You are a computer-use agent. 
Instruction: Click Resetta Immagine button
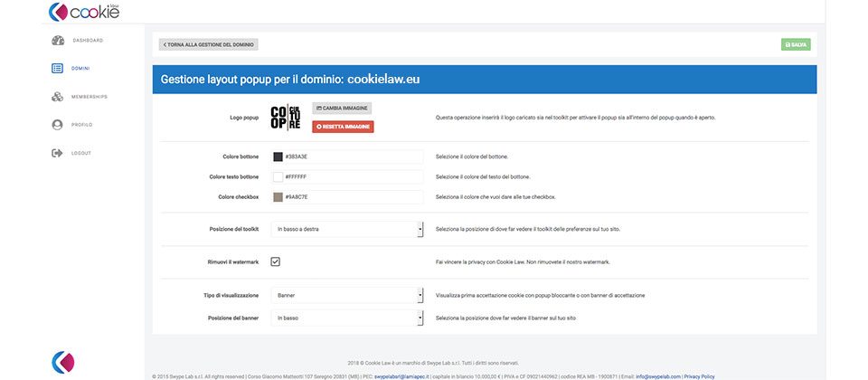(x=344, y=127)
